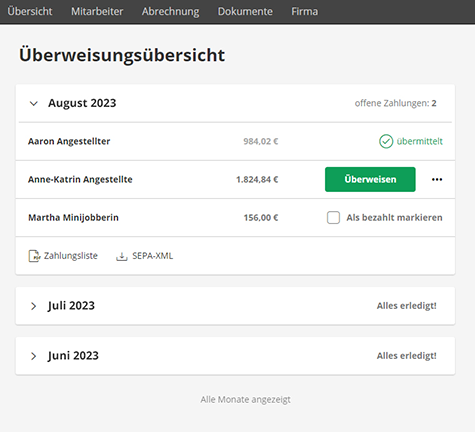Screen dimensions: 475x432
Task: Download via the SEPA-XML link
Action: click(x=152, y=256)
